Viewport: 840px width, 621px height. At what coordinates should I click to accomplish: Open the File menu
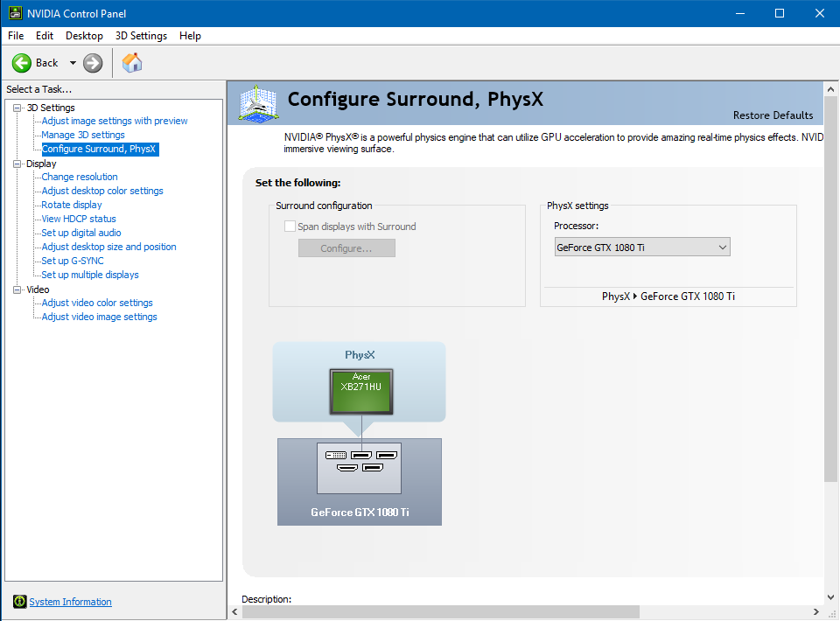tap(16, 36)
